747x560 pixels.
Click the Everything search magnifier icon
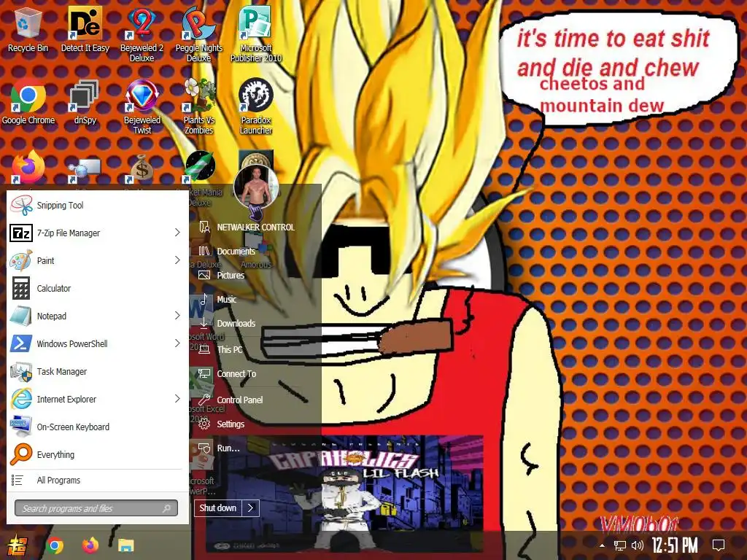[21, 454]
